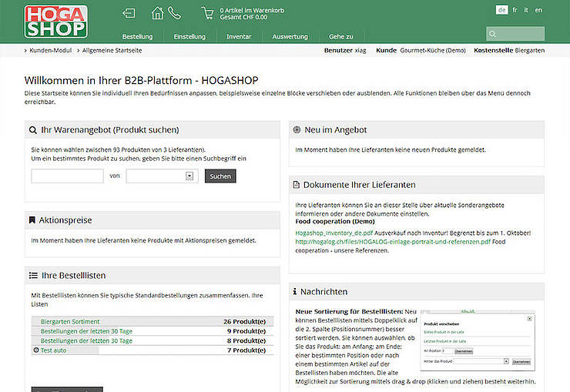This screenshot has width=570, height=392.
Task: Open the HOGALOG-einlage-portrait-und-referenzen.pdf link
Action: 393,242
